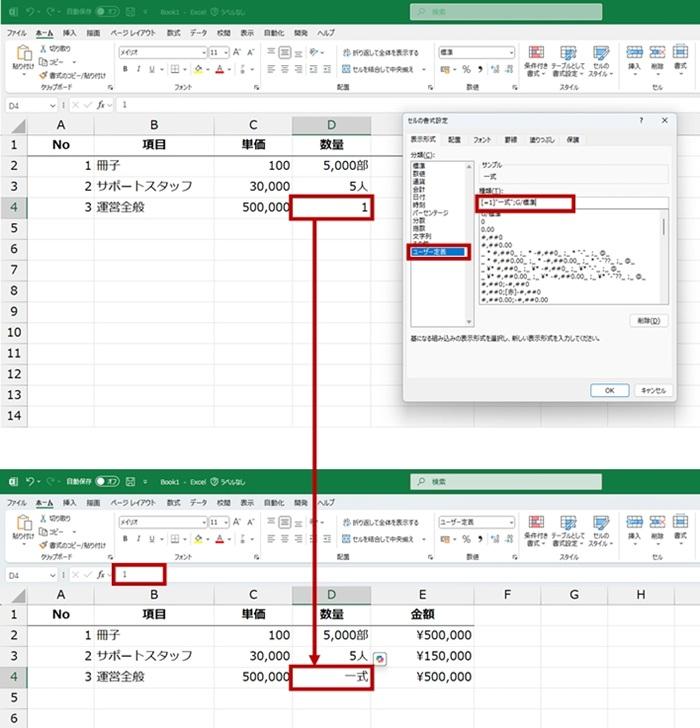Screen dimensions: 700x728
Task: Click OK in the format cells dialog
Action: tap(609, 390)
